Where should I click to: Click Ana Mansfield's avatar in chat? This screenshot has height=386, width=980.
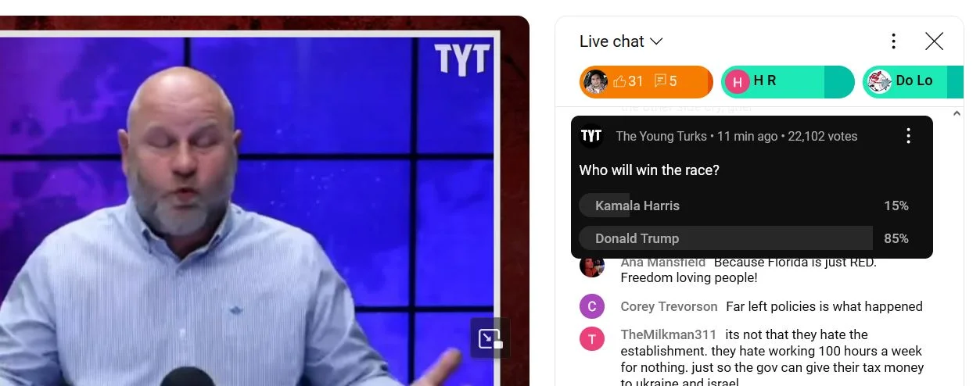pos(591,266)
